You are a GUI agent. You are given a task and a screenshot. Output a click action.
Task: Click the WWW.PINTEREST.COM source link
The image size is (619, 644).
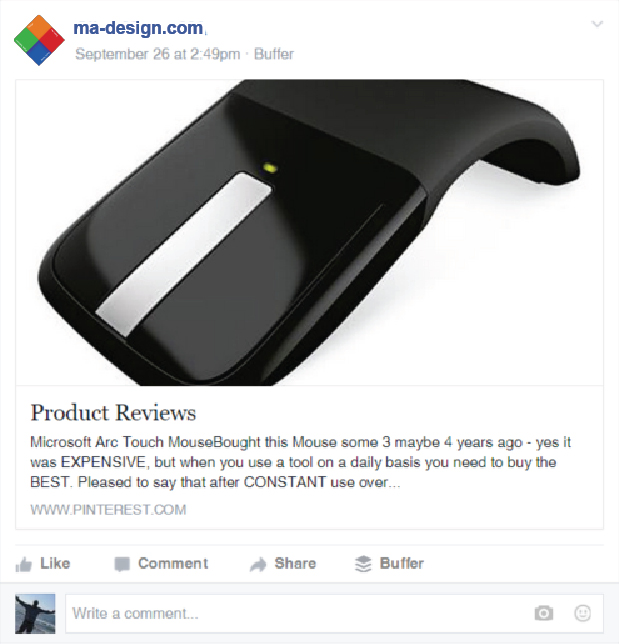coord(108,510)
